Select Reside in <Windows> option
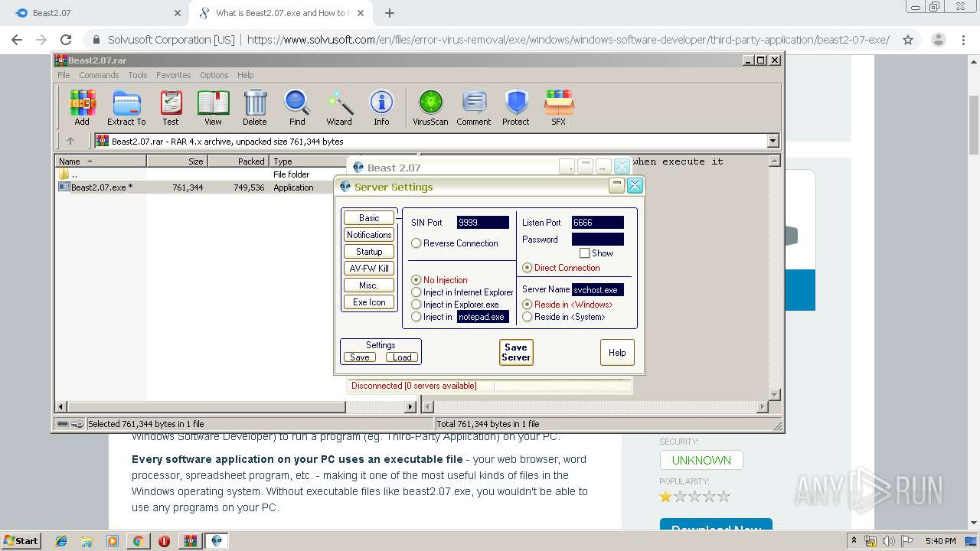The width and height of the screenshot is (980, 551). pos(528,305)
